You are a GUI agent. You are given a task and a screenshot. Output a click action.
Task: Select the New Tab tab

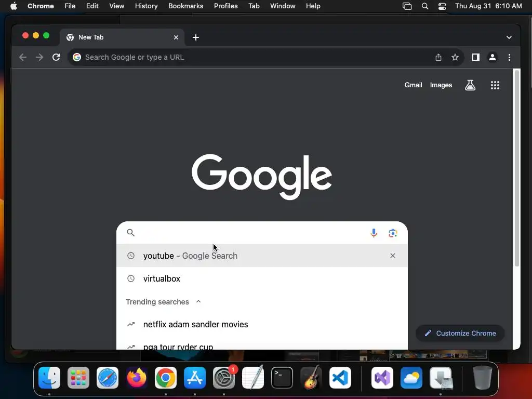pyautogui.click(x=122, y=37)
